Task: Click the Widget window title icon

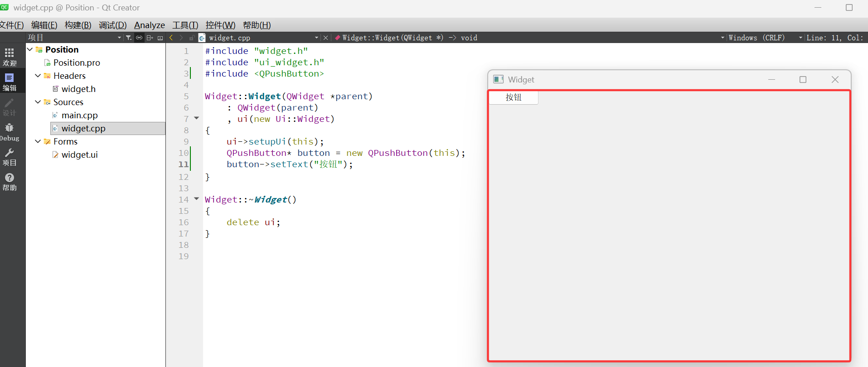Action: [x=499, y=79]
